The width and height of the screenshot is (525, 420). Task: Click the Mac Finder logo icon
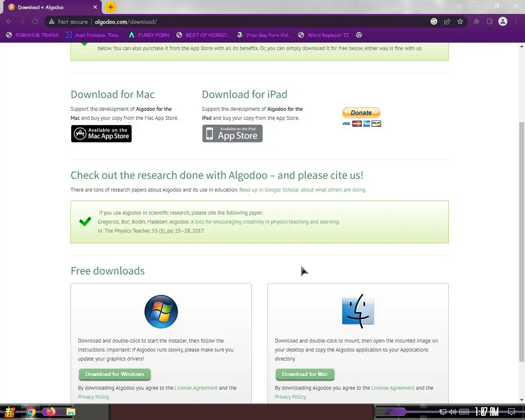358,311
